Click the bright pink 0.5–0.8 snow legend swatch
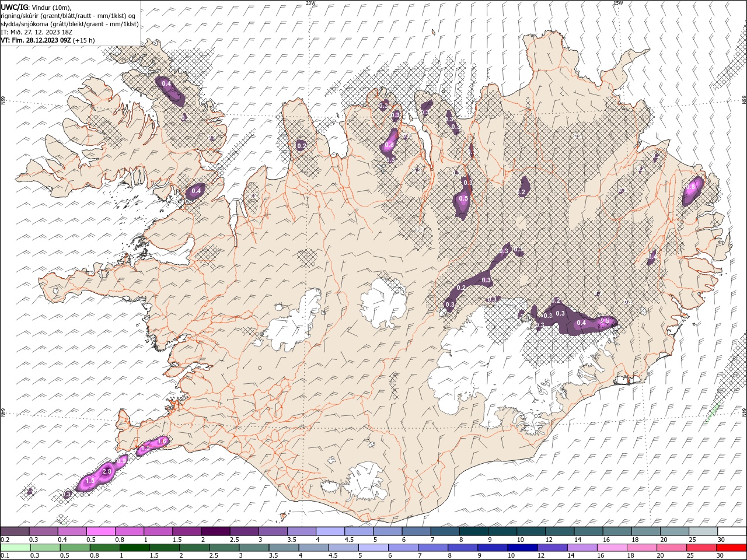Image resolution: width=747 pixels, height=560 pixels. (x=101, y=531)
